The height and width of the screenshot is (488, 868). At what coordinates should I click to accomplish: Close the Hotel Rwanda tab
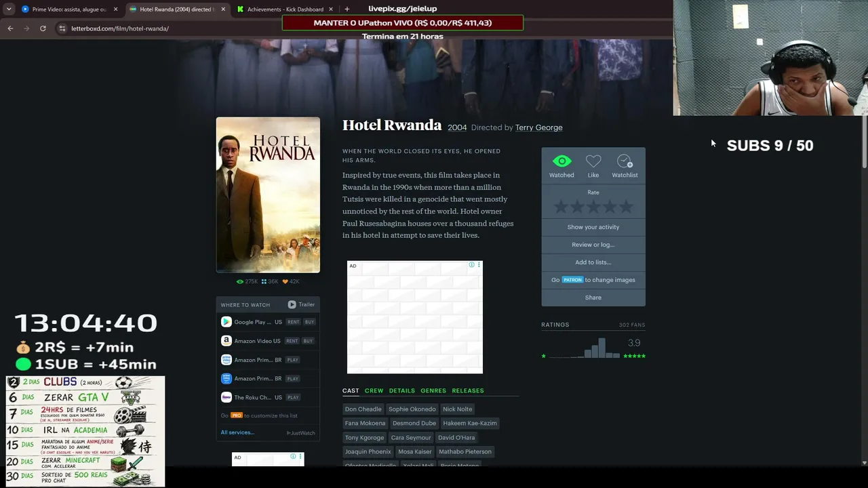pos(223,9)
